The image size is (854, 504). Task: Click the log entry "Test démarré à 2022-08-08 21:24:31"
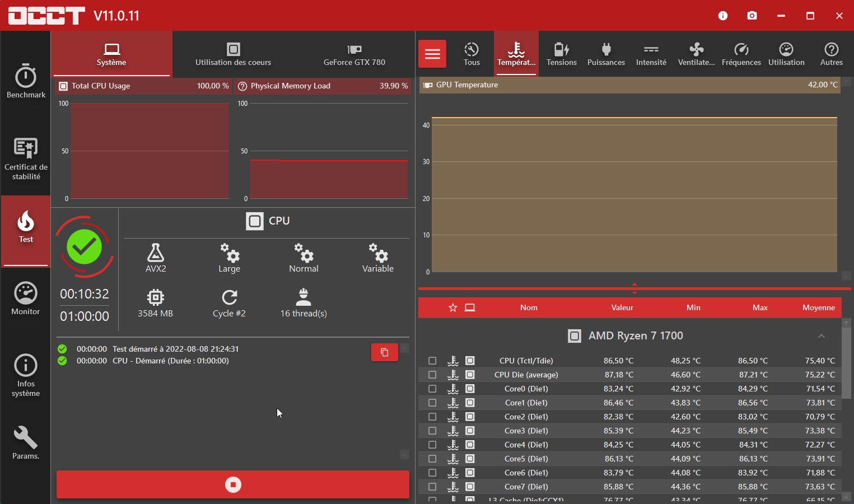coord(176,349)
